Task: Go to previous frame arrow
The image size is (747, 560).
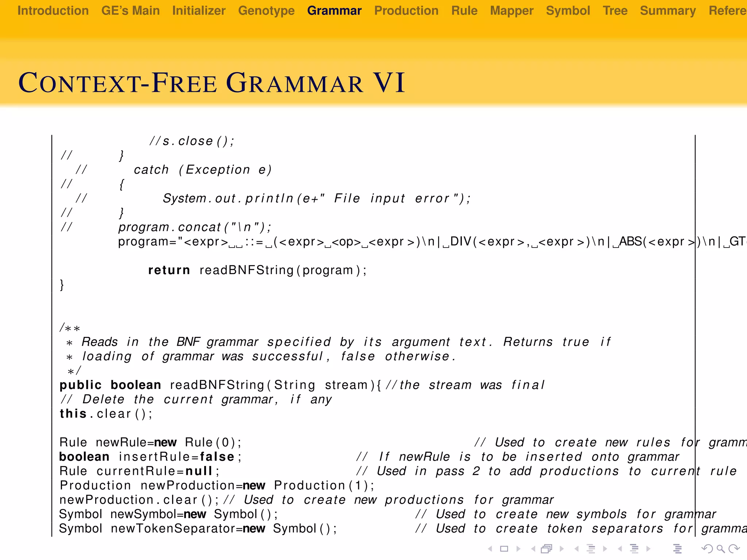Action: point(533,549)
